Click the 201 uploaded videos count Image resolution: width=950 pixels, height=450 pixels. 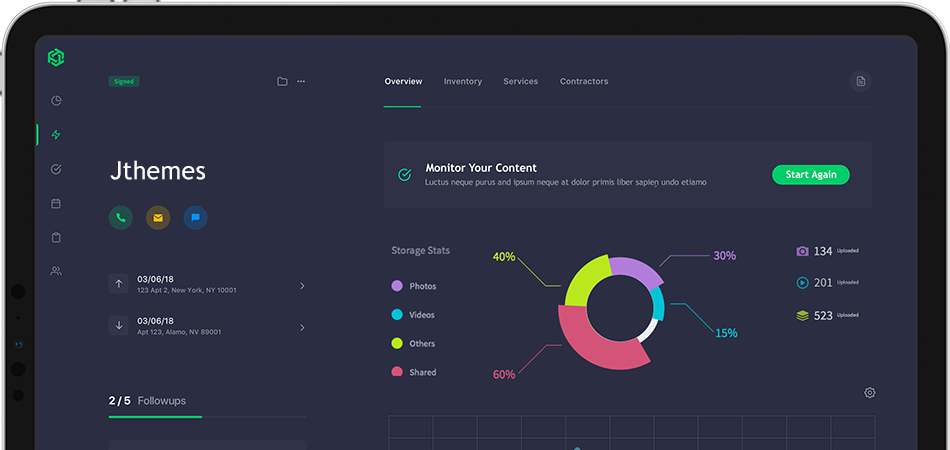pos(823,282)
